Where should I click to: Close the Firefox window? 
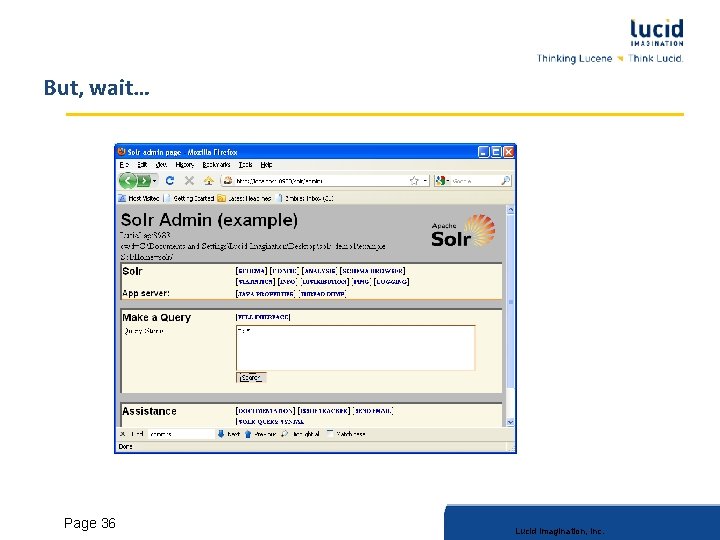click(x=508, y=152)
